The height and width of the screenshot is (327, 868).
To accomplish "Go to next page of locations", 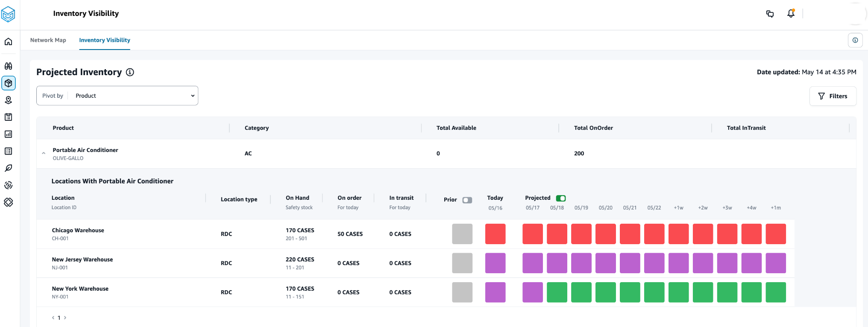I will pyautogui.click(x=65, y=318).
